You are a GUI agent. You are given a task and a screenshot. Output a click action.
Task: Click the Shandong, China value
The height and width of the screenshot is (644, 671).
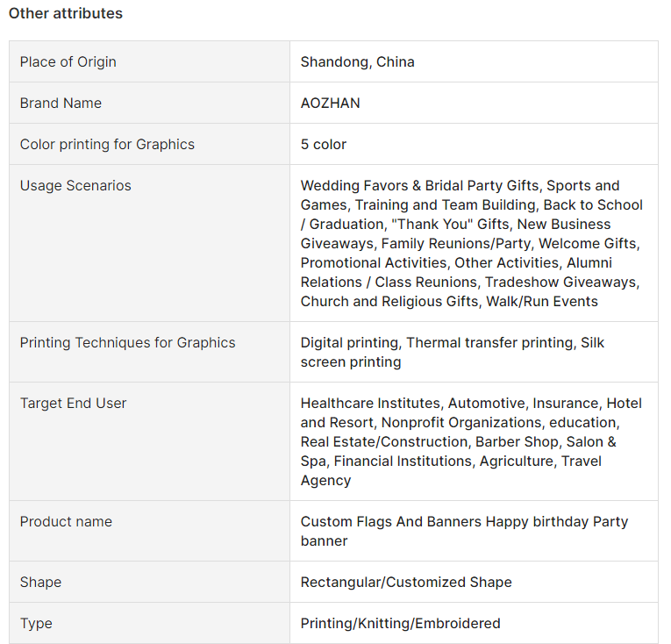[x=357, y=61]
